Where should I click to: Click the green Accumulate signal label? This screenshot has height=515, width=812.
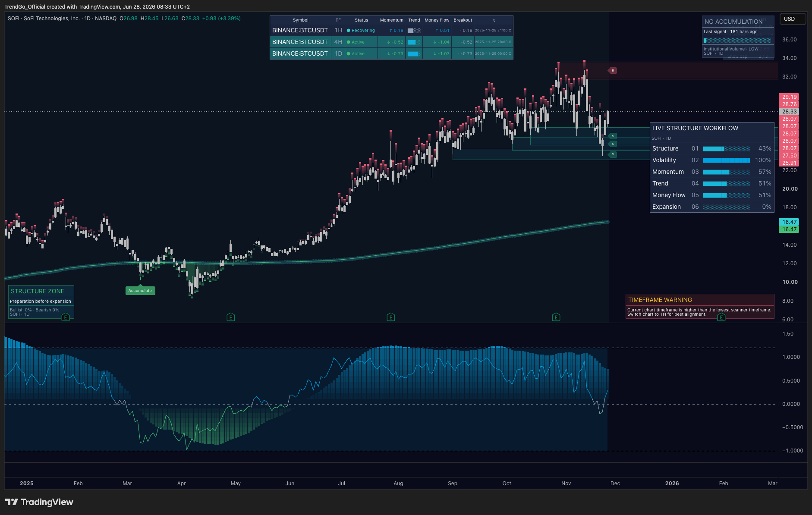point(140,291)
